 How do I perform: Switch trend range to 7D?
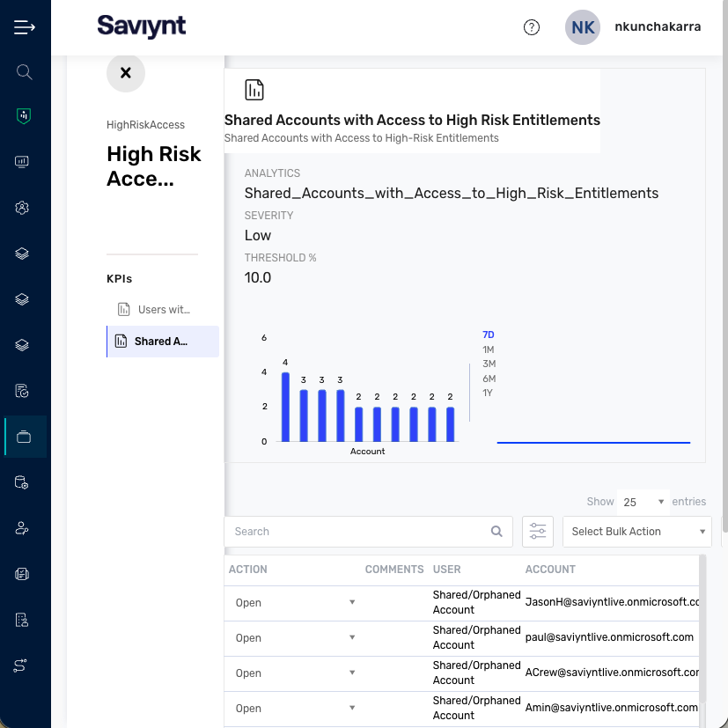click(x=489, y=335)
